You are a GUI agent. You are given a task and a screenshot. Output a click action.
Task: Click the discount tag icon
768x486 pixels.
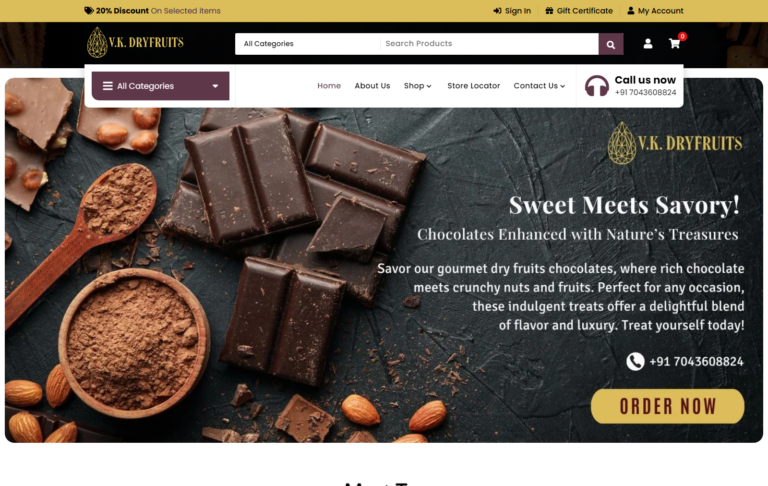89,11
